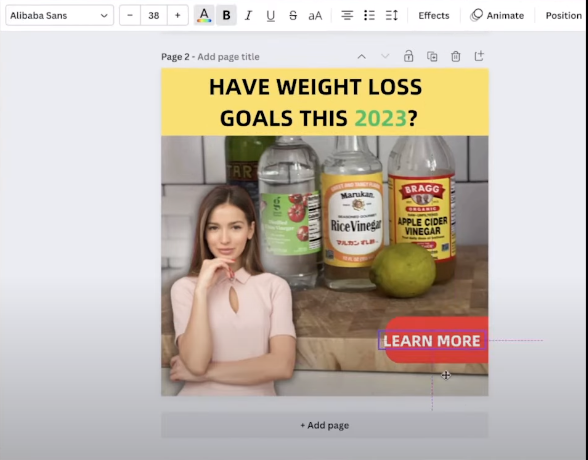
Task: Duplicate Page 2
Action: [x=432, y=56]
